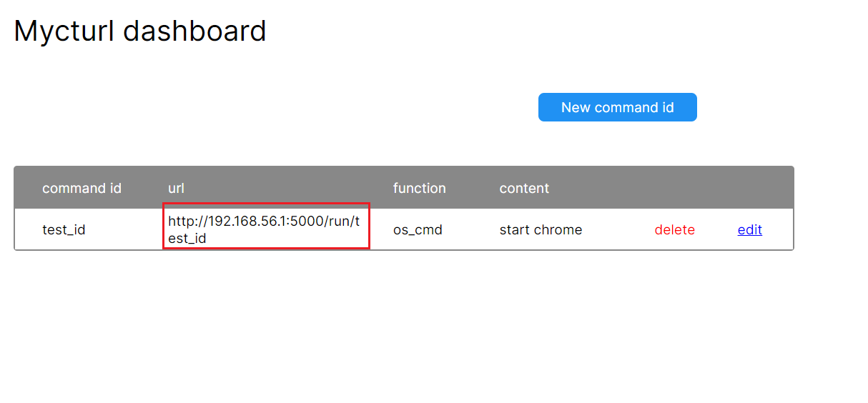Viewport: 868px width, 403px height.
Task: Select the url column header
Action: pyautogui.click(x=176, y=188)
